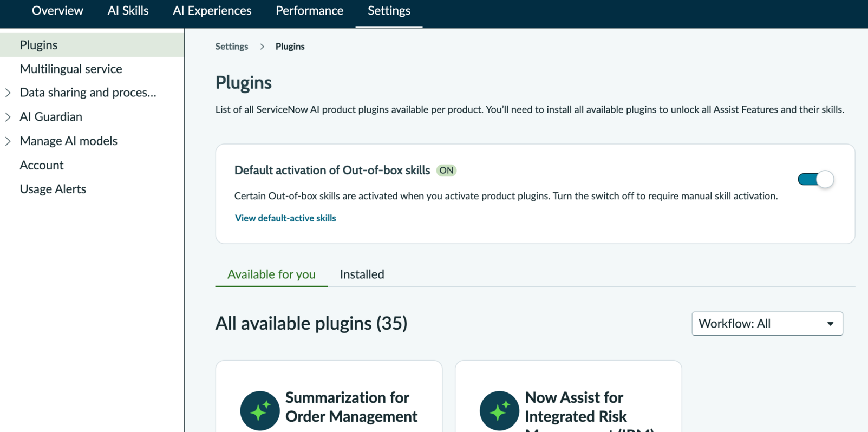Click the Now Assist for Integrated Risk sparkle icon
This screenshot has width=868, height=432.
pos(499,410)
